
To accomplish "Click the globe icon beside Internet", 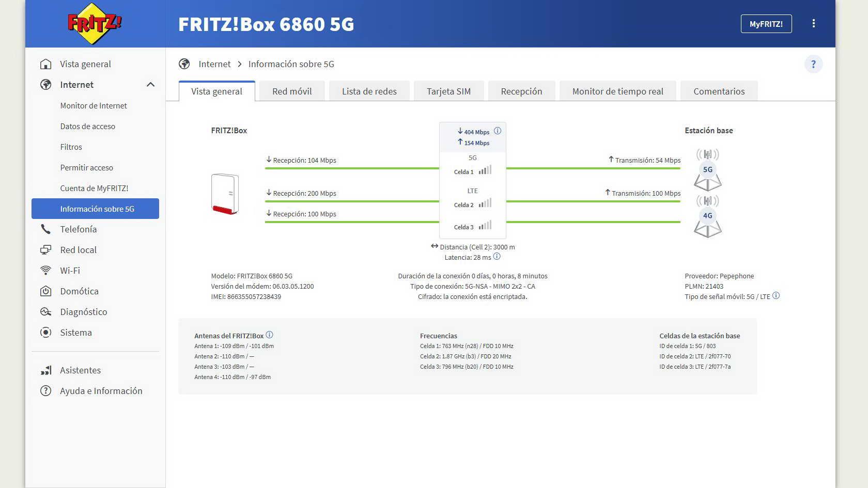I will pos(46,85).
